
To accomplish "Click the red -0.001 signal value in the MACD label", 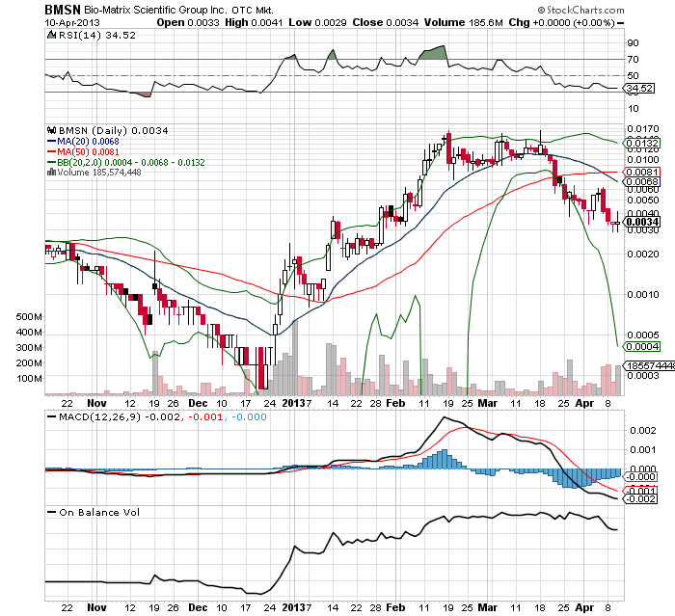I will point(205,416).
